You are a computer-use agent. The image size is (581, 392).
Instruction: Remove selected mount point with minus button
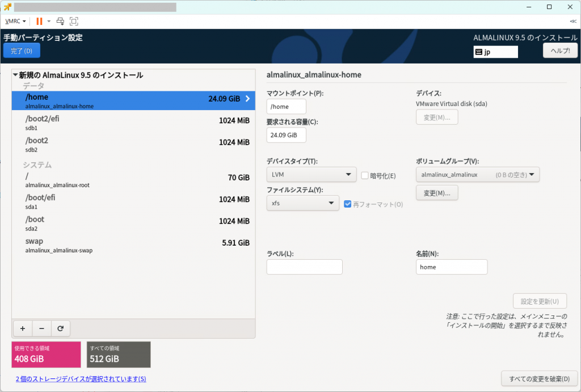pos(41,328)
